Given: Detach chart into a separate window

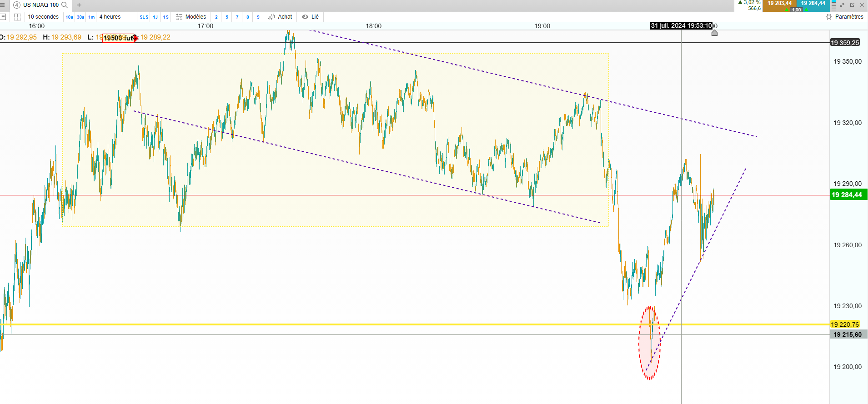Looking at the screenshot, I should pyautogui.click(x=852, y=5).
